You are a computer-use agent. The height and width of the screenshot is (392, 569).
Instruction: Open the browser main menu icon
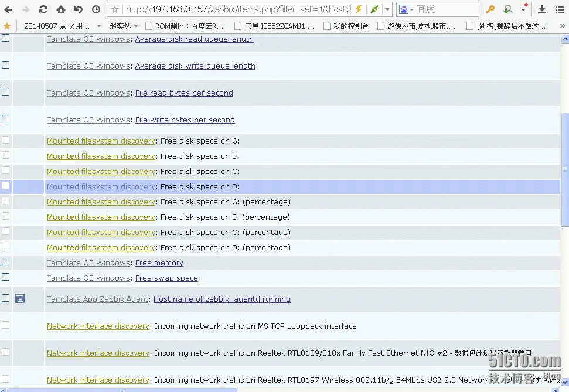click(x=560, y=9)
